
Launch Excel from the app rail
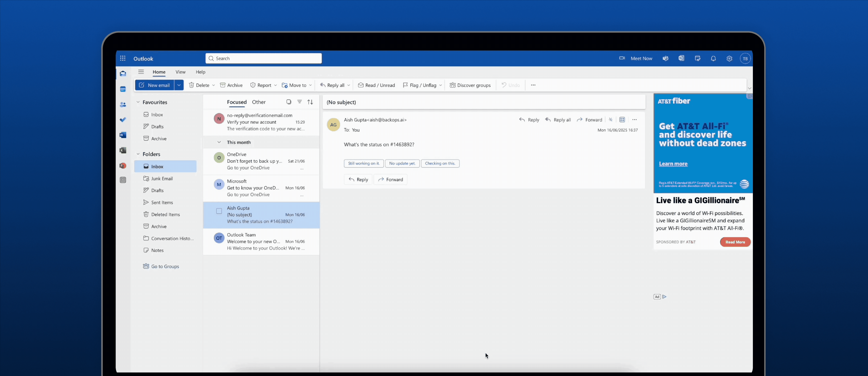[x=123, y=150]
